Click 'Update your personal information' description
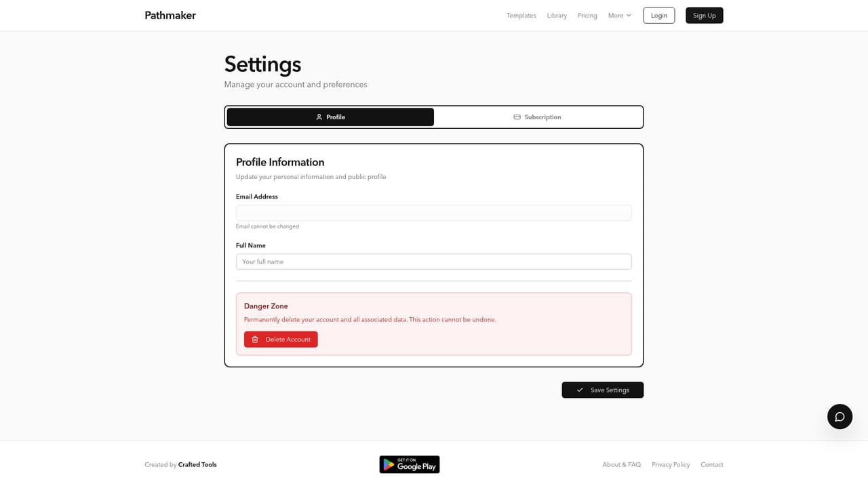This screenshot has width=868, height=488. (x=311, y=177)
